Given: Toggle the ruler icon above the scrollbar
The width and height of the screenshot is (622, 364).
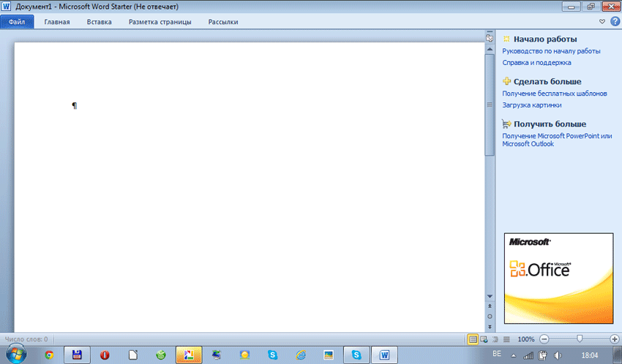Looking at the screenshot, I should 490,38.
